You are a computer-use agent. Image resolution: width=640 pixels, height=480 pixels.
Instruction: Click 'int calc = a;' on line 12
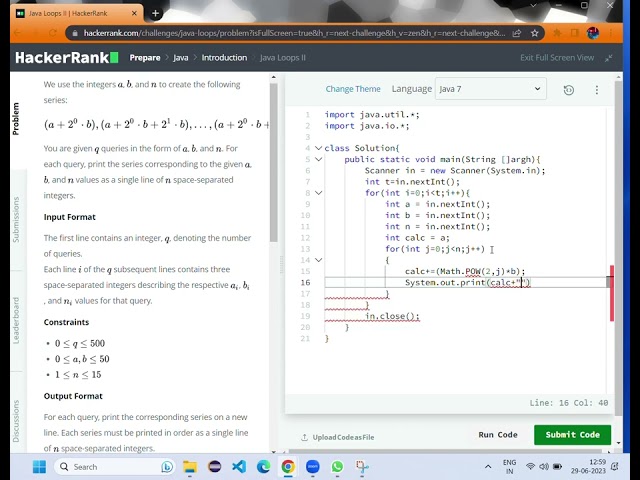(417, 238)
